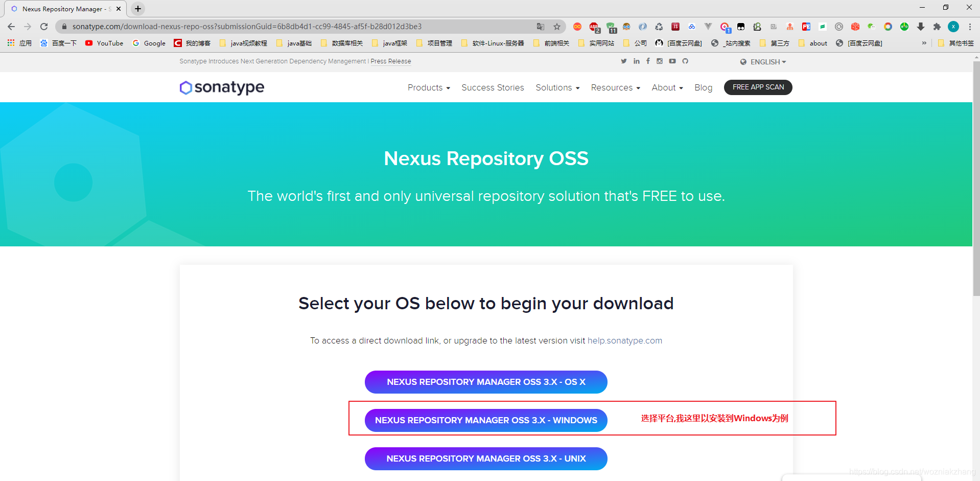
Task: Close the Nexus Repository Manager tab
Action: pyautogui.click(x=119, y=9)
